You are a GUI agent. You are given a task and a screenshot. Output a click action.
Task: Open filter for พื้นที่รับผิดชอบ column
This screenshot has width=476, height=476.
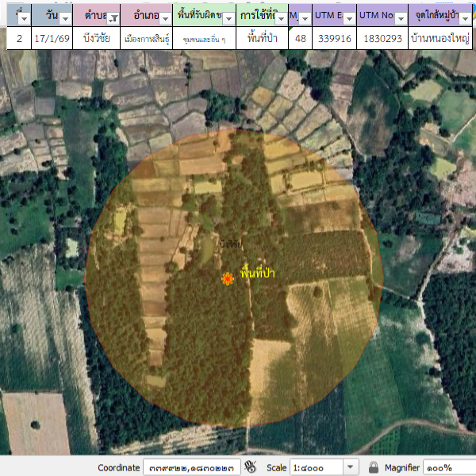click(228, 17)
